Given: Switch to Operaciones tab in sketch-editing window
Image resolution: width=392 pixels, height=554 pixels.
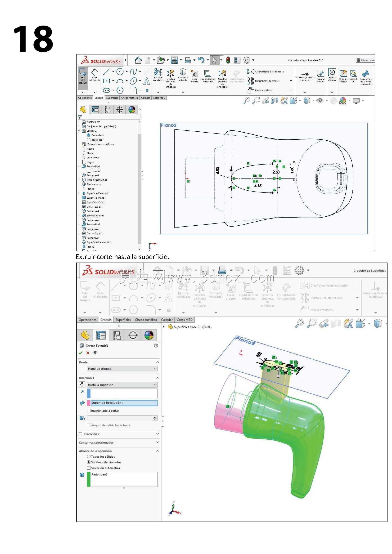Looking at the screenshot, I should pos(85,98).
